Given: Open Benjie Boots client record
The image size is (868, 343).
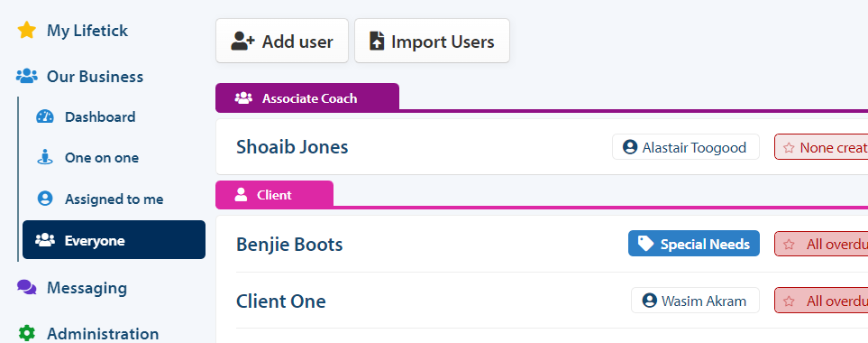Looking at the screenshot, I should 289,245.
